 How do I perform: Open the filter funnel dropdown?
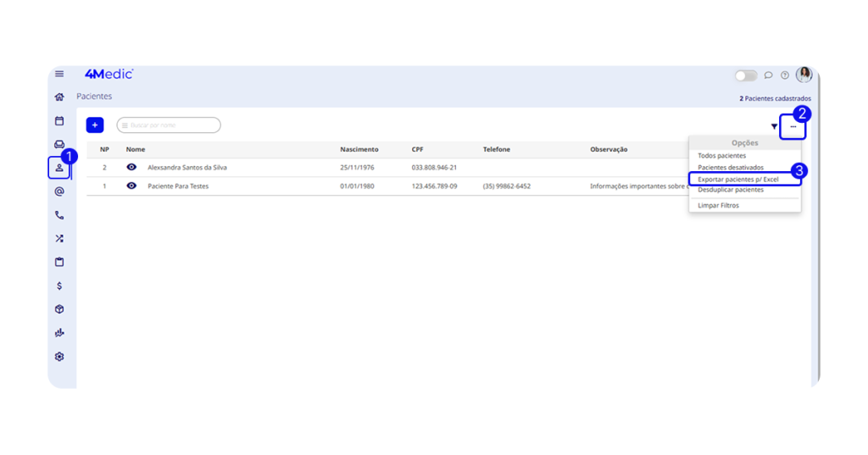tap(774, 126)
